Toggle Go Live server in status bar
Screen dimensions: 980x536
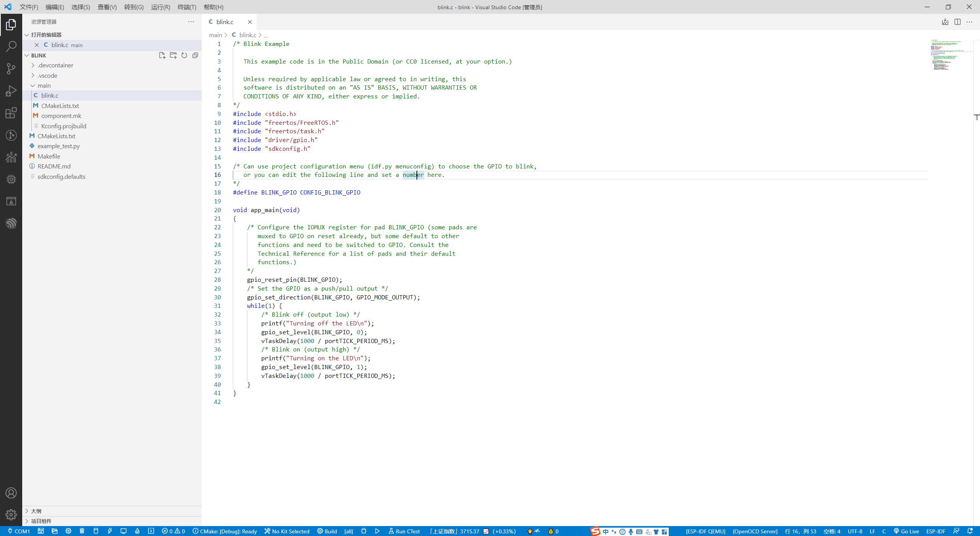pyautogui.click(x=906, y=531)
